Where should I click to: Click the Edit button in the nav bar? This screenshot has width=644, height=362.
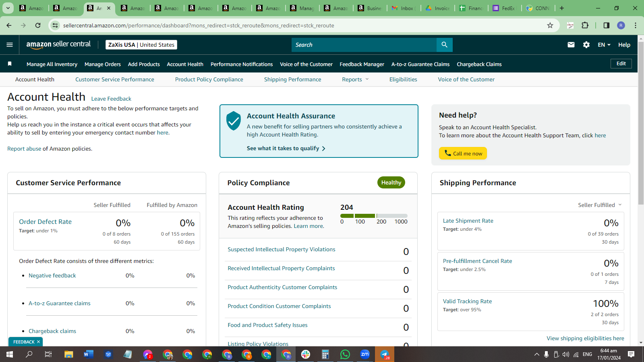point(621,64)
